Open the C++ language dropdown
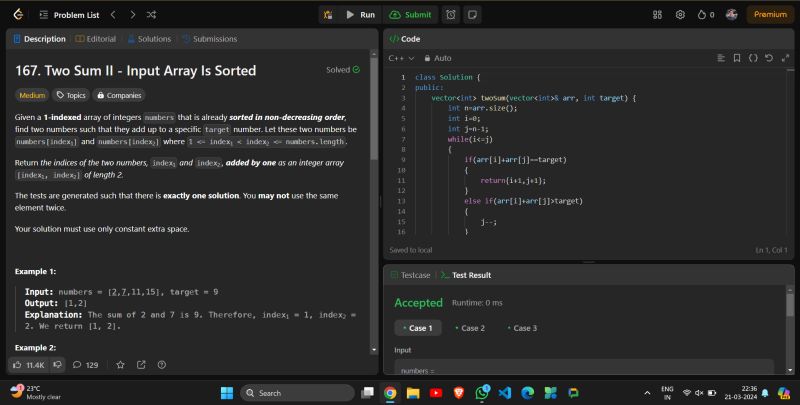 point(401,58)
